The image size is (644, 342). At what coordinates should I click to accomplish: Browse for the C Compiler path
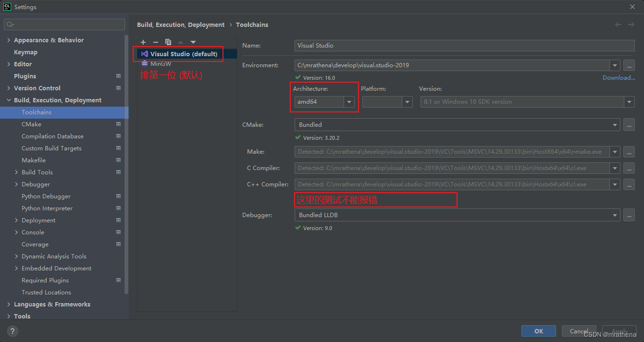(629, 168)
